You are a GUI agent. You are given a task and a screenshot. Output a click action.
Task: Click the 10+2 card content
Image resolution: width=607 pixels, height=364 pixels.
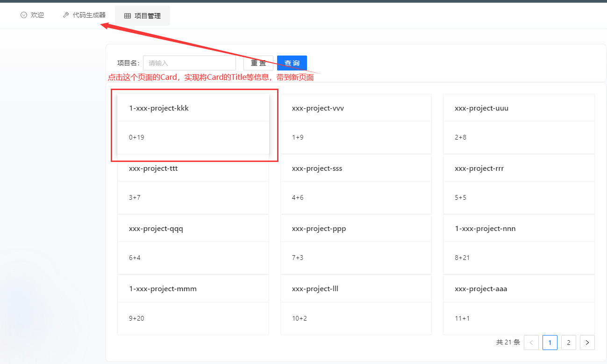300,319
